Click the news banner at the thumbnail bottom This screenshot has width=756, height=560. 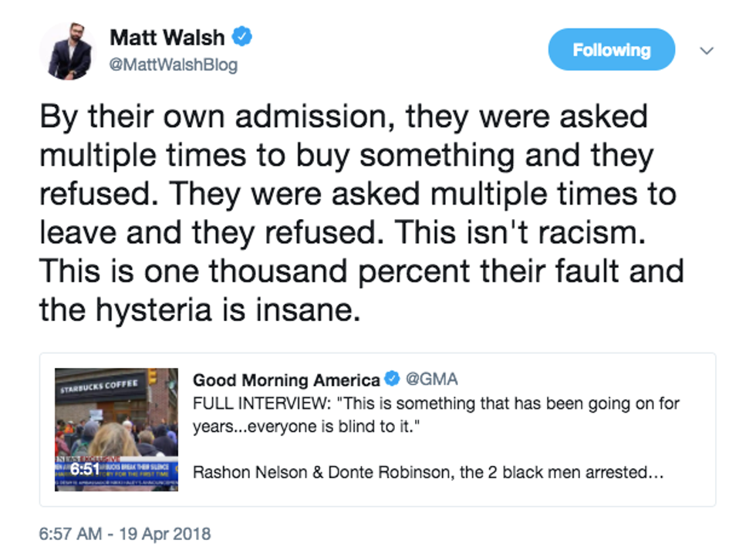(x=116, y=472)
